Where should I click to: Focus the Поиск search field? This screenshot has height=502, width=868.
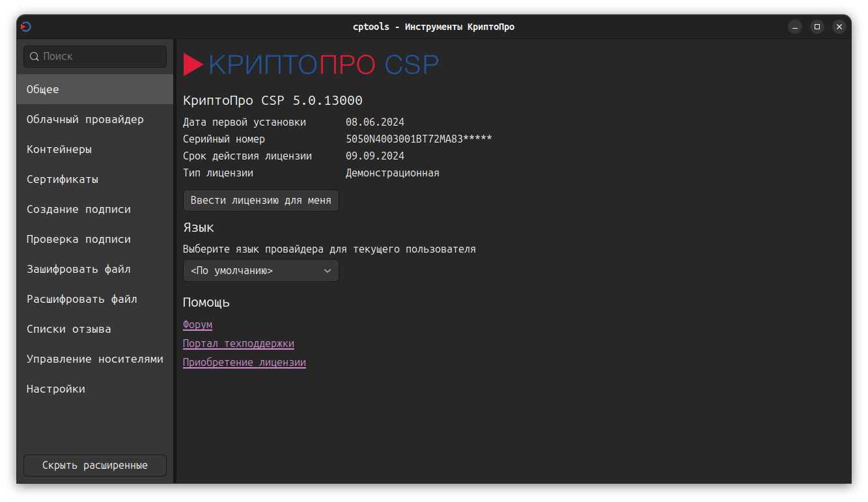pyautogui.click(x=101, y=57)
